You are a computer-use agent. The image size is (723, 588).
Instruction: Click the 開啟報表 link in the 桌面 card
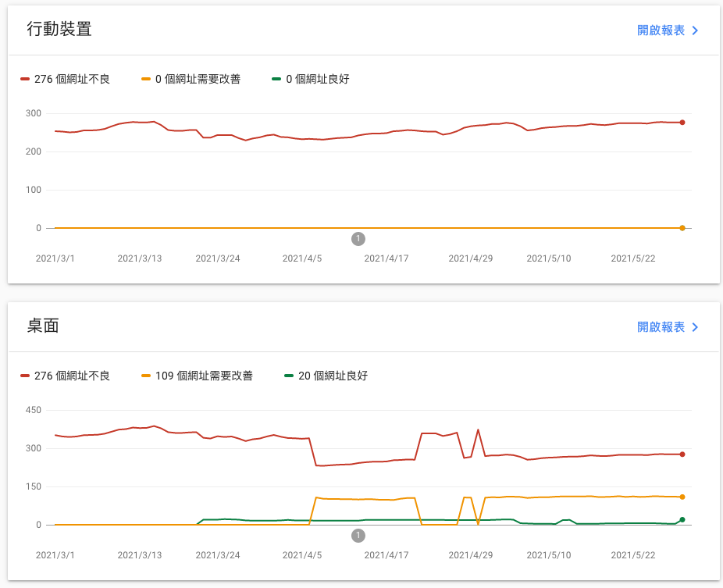coord(661,327)
